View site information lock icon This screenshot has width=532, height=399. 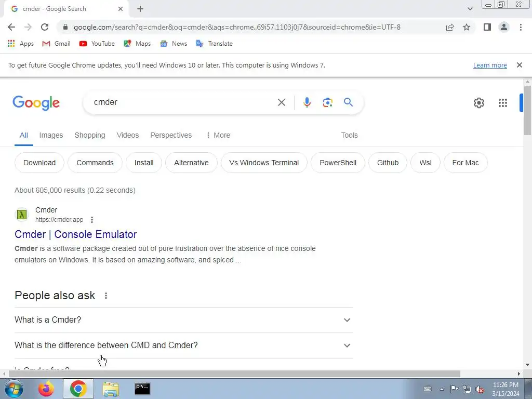(65, 27)
